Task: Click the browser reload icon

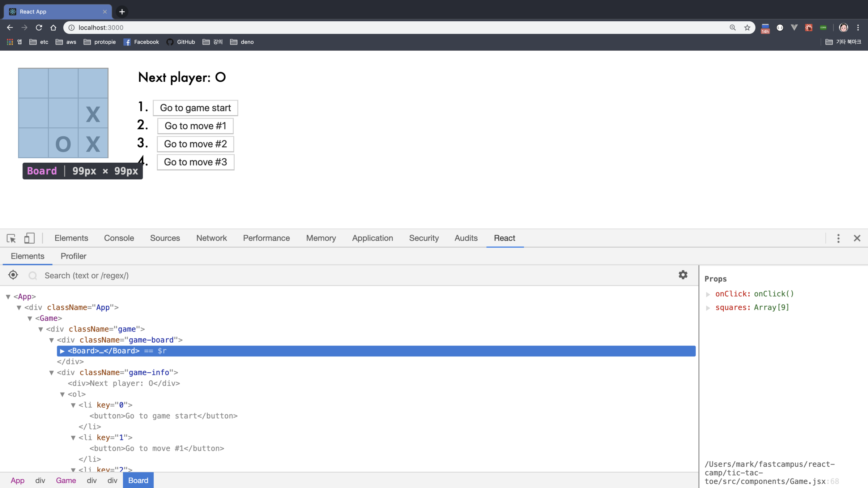Action: pos(39,27)
